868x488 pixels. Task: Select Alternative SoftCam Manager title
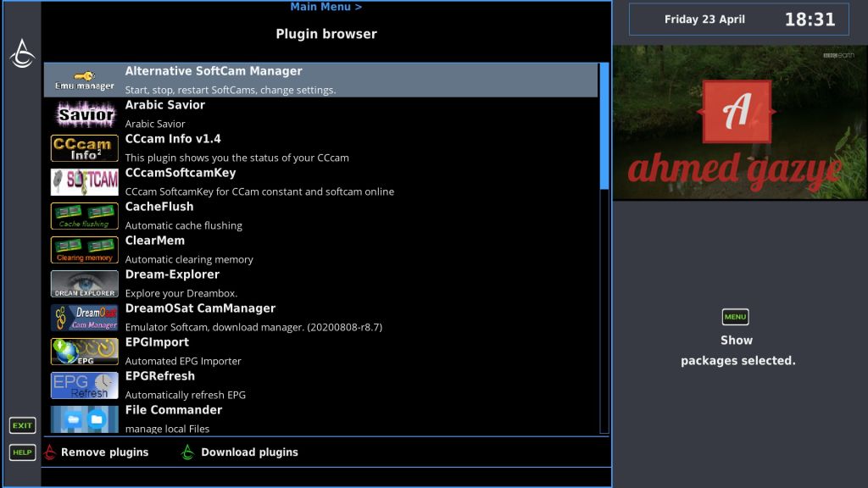coord(214,71)
